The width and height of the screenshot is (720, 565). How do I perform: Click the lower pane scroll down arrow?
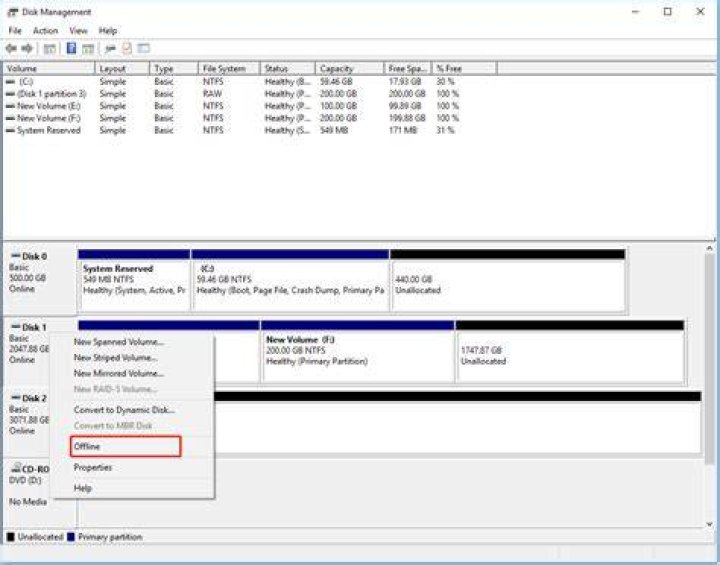pos(709,524)
